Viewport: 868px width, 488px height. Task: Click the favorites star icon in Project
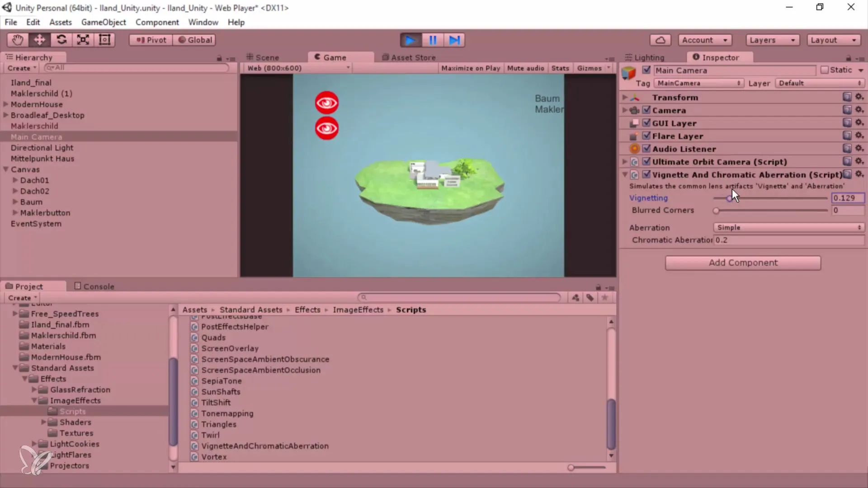(604, 297)
